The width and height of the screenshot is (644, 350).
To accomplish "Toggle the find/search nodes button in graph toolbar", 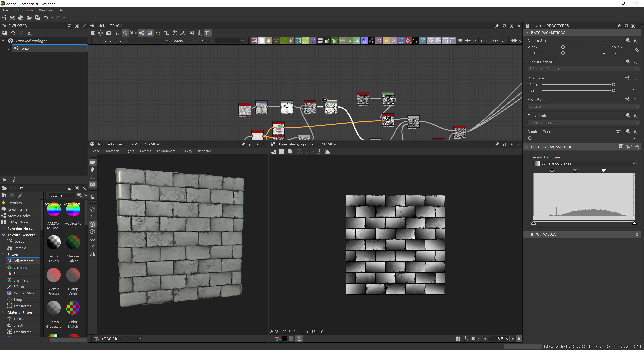I will click(125, 33).
